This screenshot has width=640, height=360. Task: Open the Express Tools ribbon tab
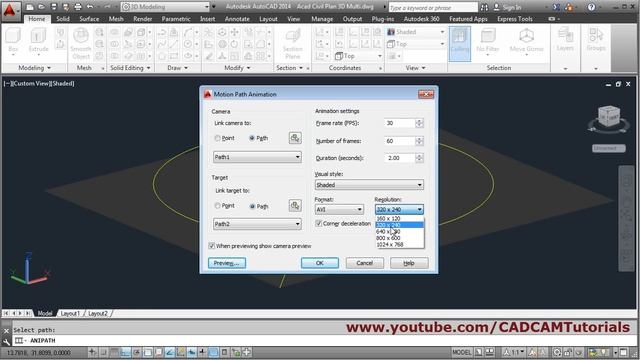515,19
